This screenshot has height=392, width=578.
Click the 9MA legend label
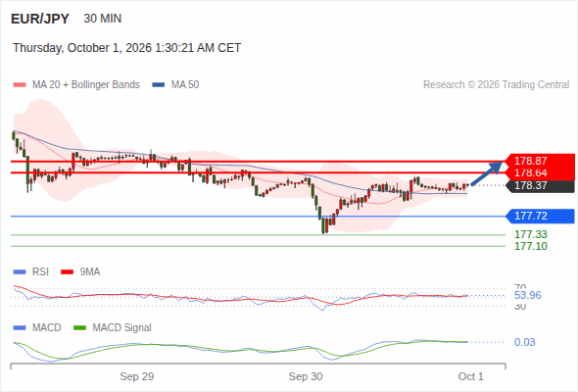point(90,272)
